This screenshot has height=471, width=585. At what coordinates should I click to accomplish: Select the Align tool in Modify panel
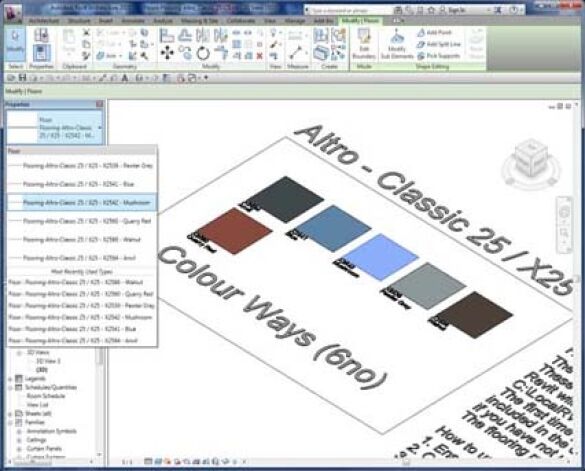pos(166,36)
